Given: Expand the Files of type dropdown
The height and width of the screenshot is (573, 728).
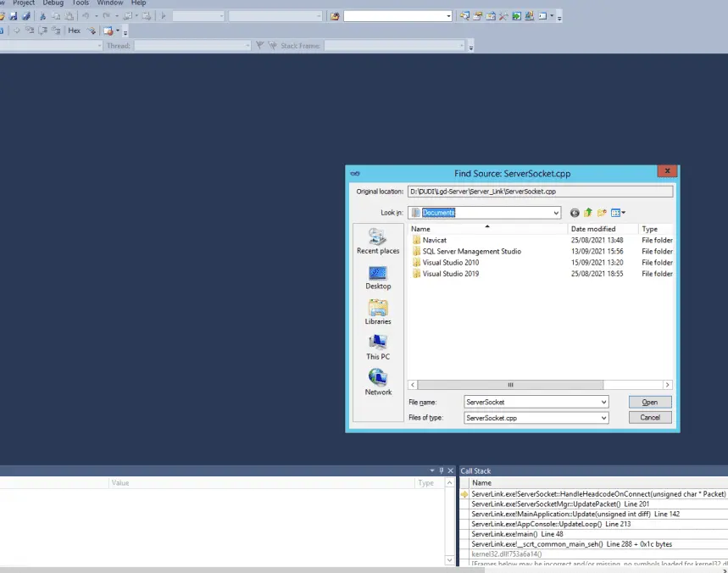Looking at the screenshot, I should [x=603, y=418].
